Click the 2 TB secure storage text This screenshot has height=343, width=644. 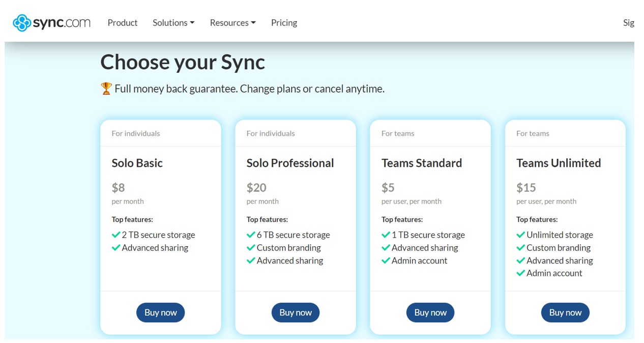[159, 235]
